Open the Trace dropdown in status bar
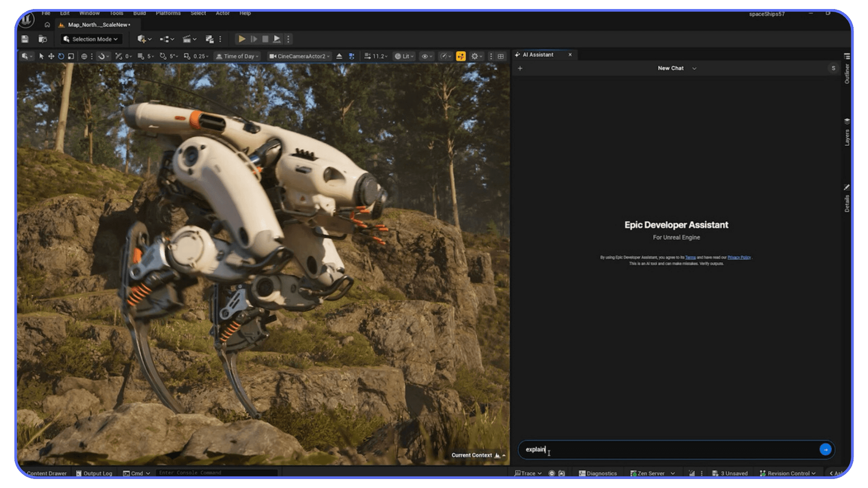This screenshot has width=868, height=488. tap(528, 474)
